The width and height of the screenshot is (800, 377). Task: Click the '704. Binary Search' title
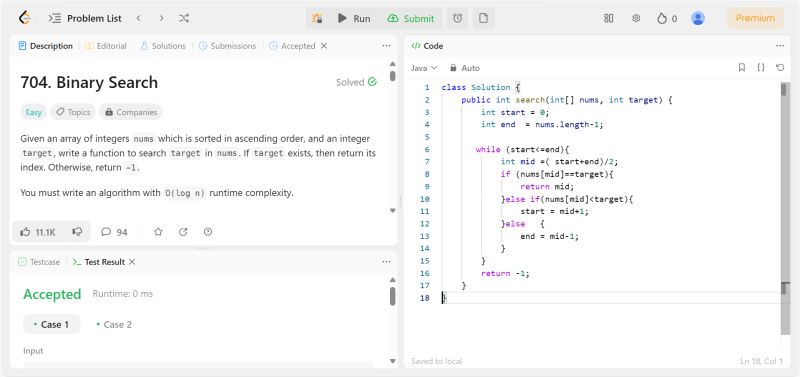point(89,82)
